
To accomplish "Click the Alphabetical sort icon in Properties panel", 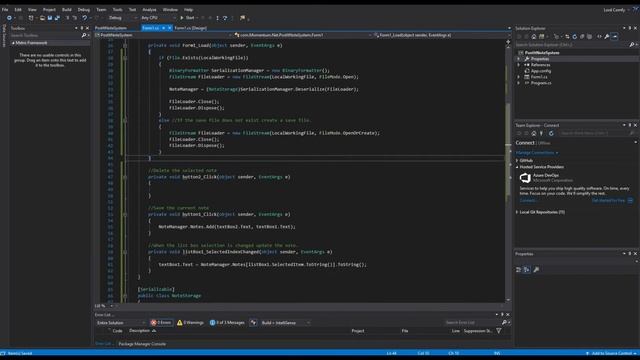I will (527, 270).
